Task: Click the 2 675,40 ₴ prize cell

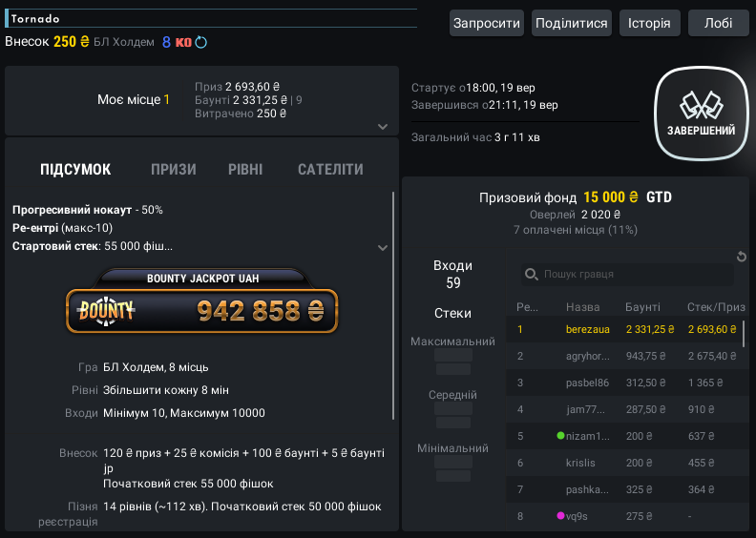Action: 712,357
